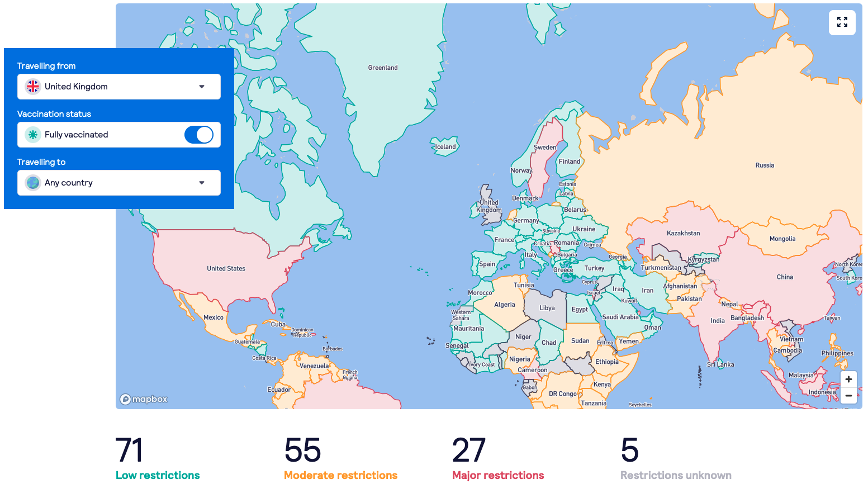
Task: Click Greenland on the map
Action: click(383, 68)
